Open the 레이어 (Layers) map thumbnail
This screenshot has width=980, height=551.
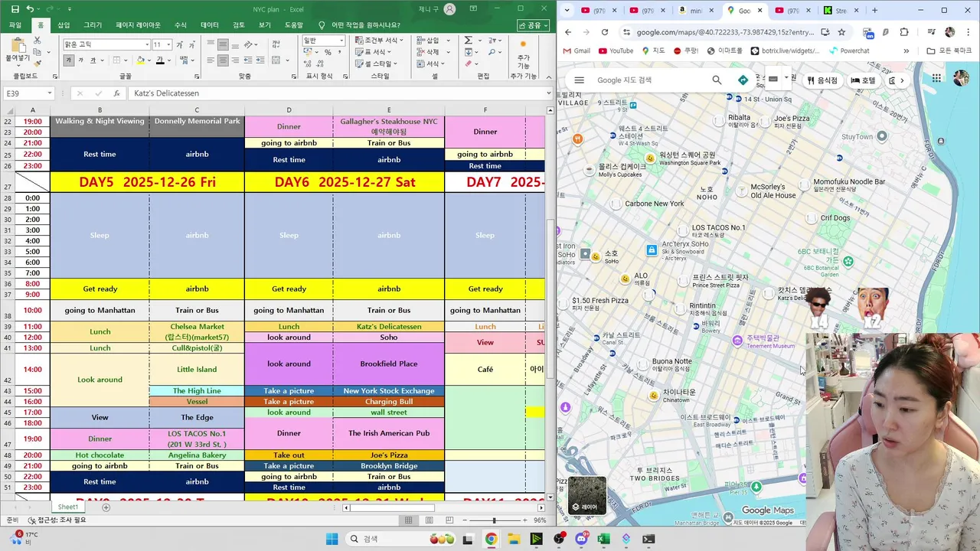point(587,495)
